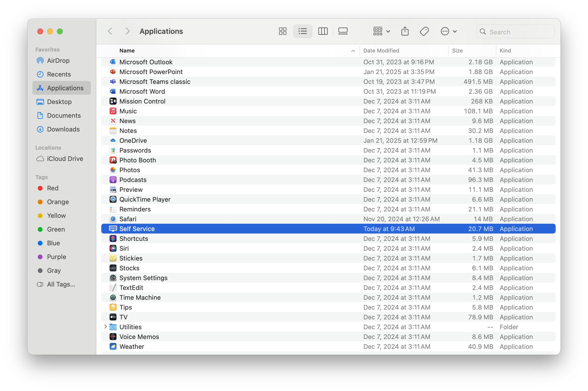Open iCloud Drive in the sidebar
The width and height of the screenshot is (588, 391).
(65, 159)
